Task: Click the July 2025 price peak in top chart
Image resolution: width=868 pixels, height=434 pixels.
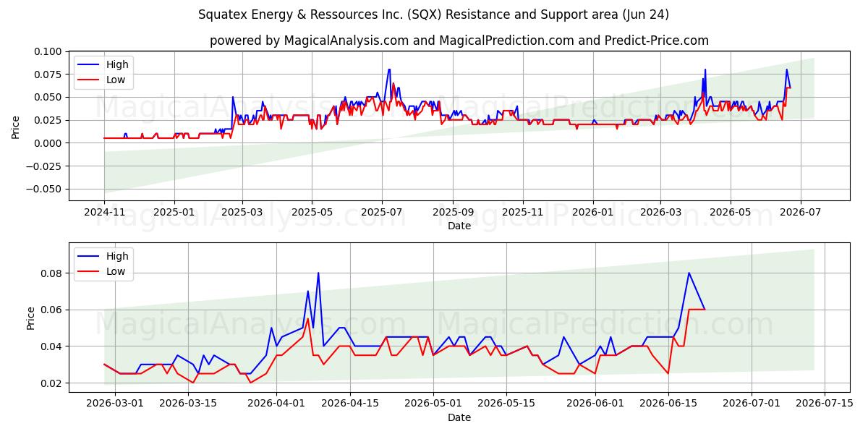Action: pos(389,69)
